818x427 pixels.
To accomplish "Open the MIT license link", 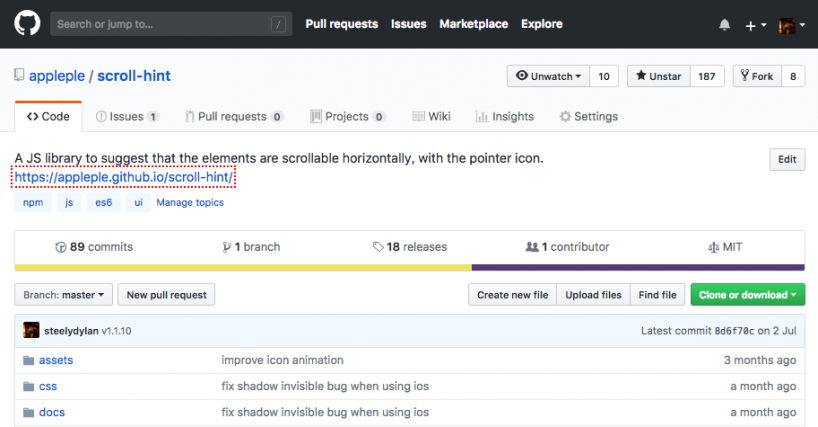I will click(725, 247).
